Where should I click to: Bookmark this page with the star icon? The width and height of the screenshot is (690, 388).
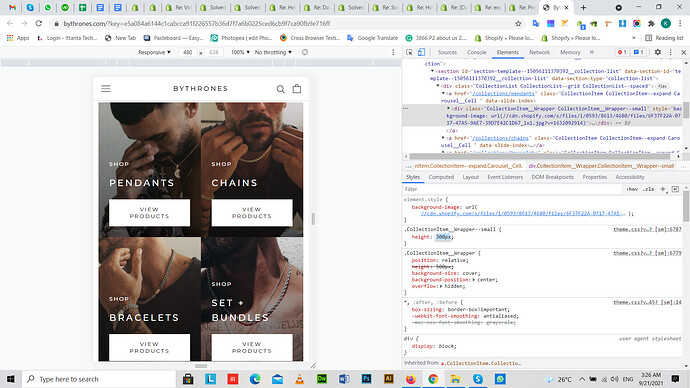(x=518, y=23)
